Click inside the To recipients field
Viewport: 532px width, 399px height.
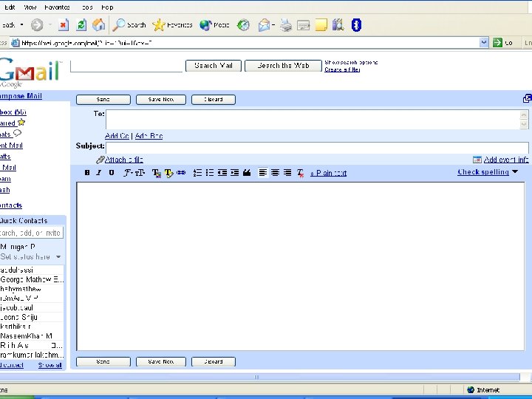(313, 120)
